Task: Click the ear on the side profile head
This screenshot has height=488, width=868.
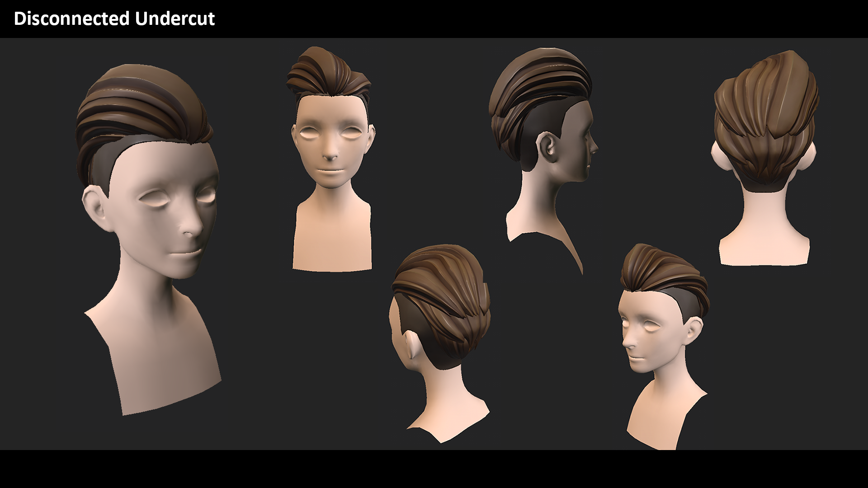Action: 548,147
